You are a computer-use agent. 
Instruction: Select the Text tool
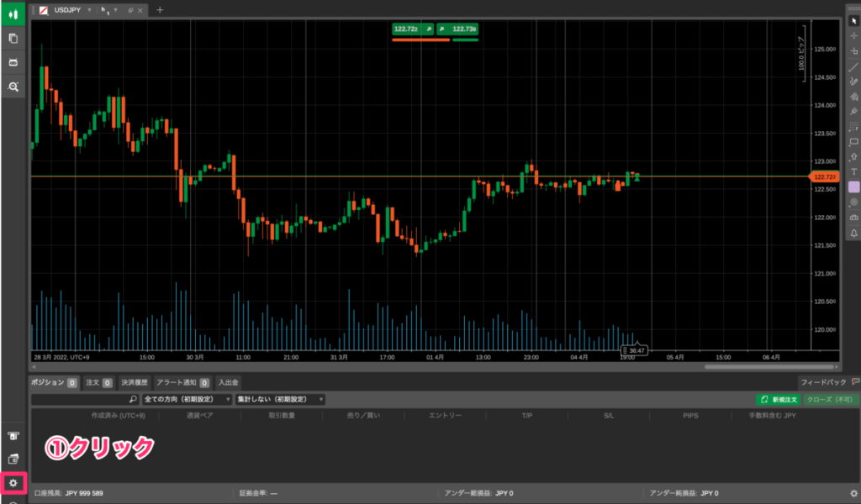click(x=854, y=171)
